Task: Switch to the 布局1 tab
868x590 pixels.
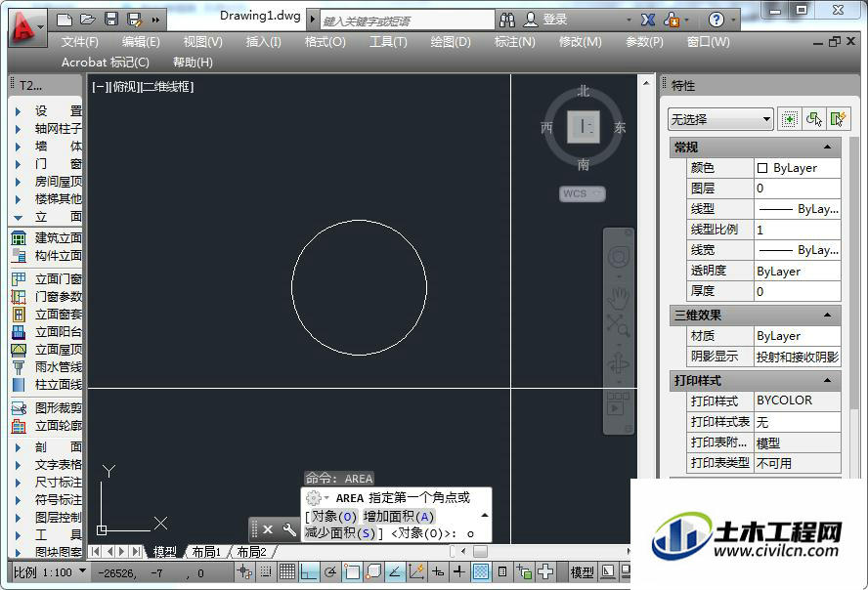Action: tap(206, 552)
